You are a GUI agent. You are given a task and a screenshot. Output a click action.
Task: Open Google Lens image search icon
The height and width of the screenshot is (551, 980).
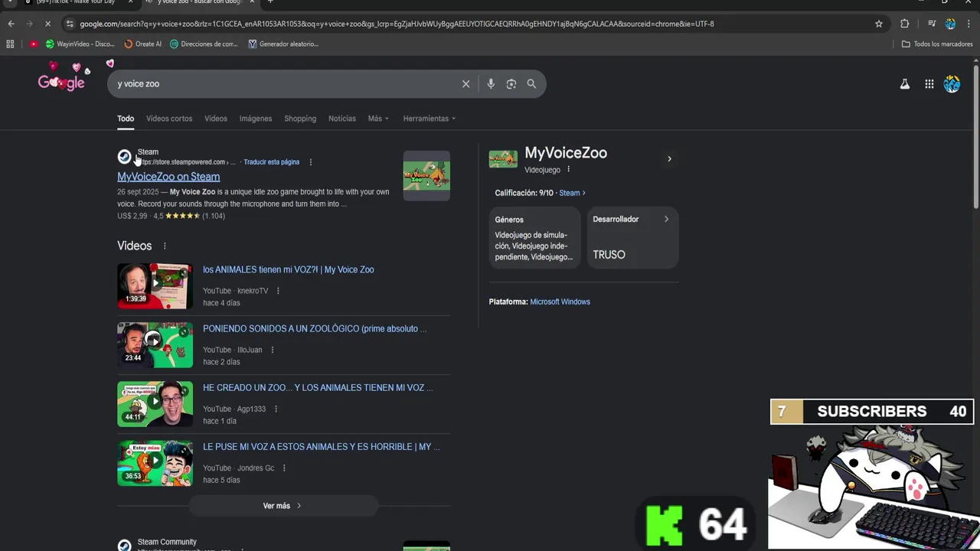point(511,84)
